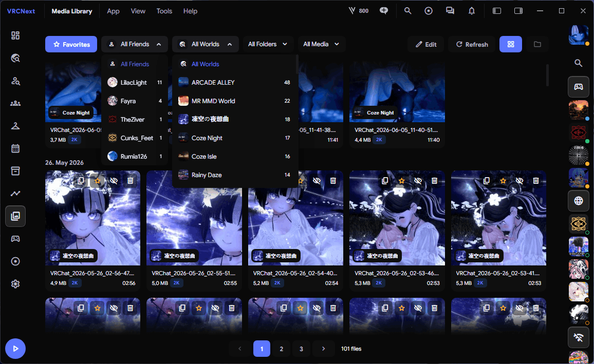594x364 pixels.
Task: Open the Tools menu
Action: (164, 11)
